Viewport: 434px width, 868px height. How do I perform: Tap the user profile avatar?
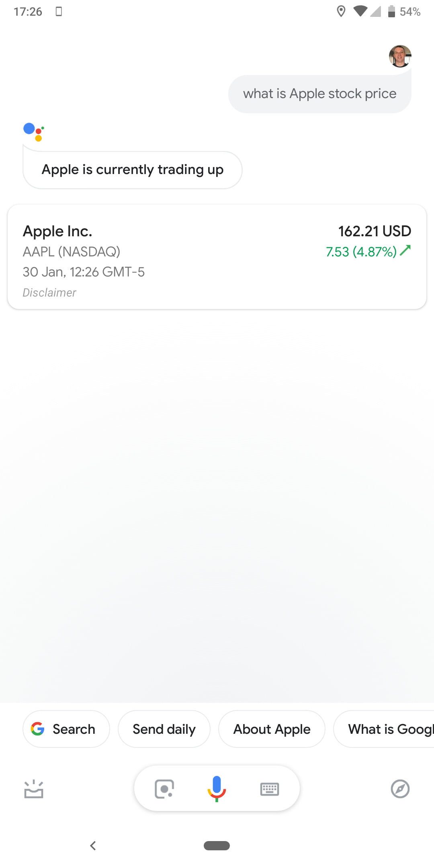pyautogui.click(x=400, y=56)
